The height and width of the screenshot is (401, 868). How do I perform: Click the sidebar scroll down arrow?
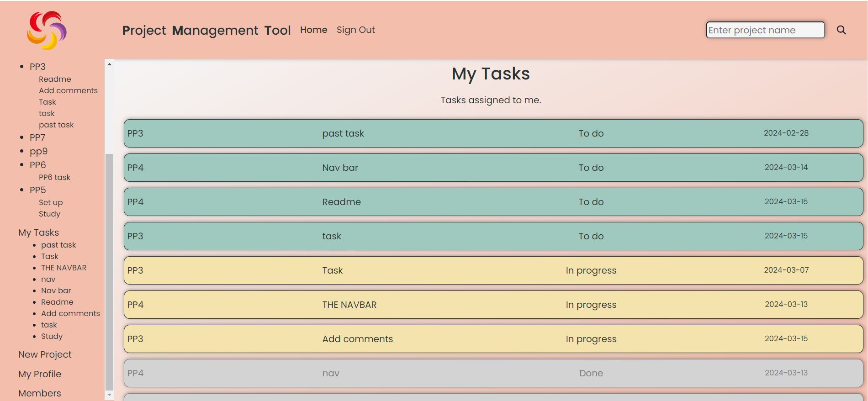109,395
